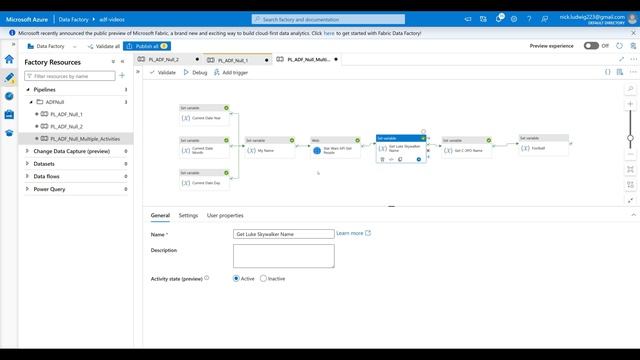
Task: Select the Active radio button
Action: (x=236, y=278)
